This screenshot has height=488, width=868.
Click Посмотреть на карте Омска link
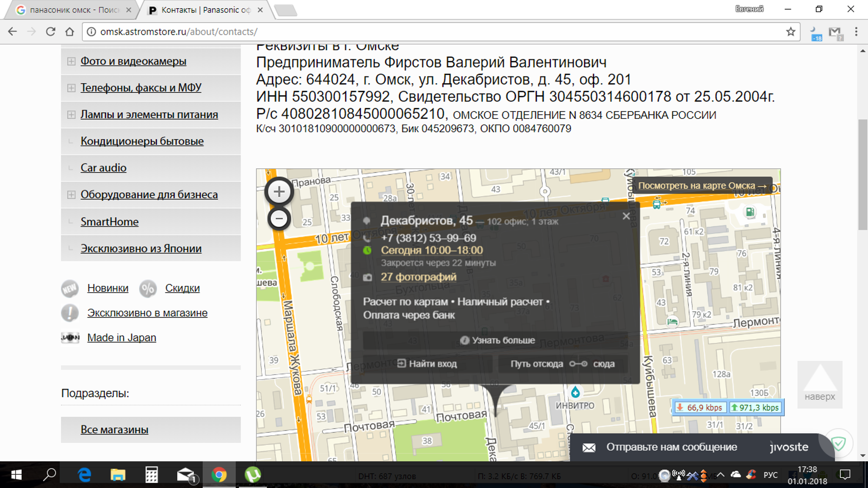coord(702,186)
